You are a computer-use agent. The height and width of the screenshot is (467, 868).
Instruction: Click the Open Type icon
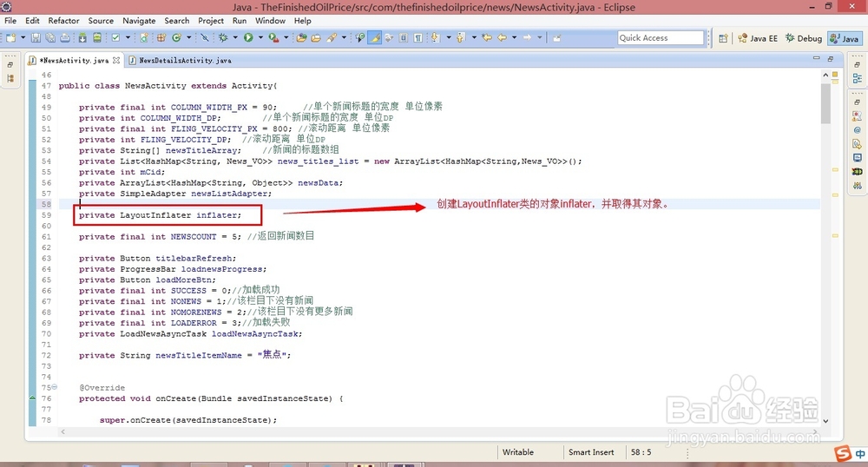click(301, 37)
